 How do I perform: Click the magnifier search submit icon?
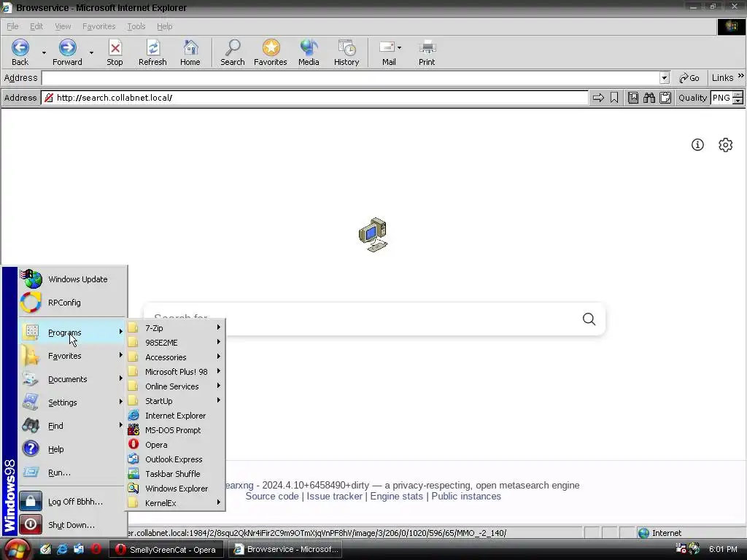pyautogui.click(x=589, y=319)
